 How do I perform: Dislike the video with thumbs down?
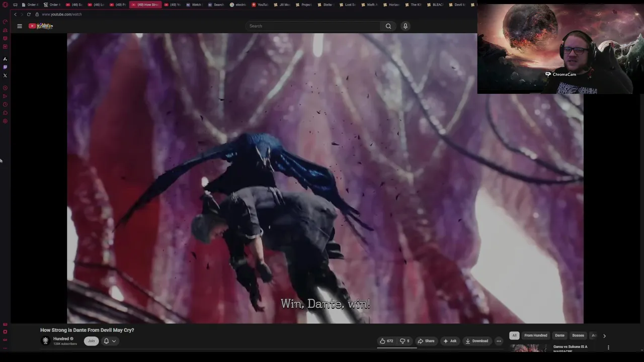(x=404, y=341)
